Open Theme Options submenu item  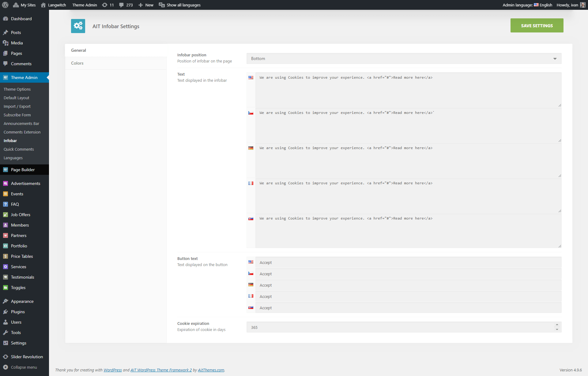(x=17, y=89)
